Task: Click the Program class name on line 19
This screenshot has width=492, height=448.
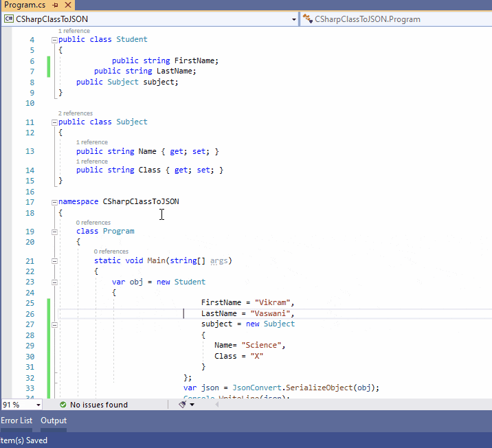Action: click(x=119, y=232)
